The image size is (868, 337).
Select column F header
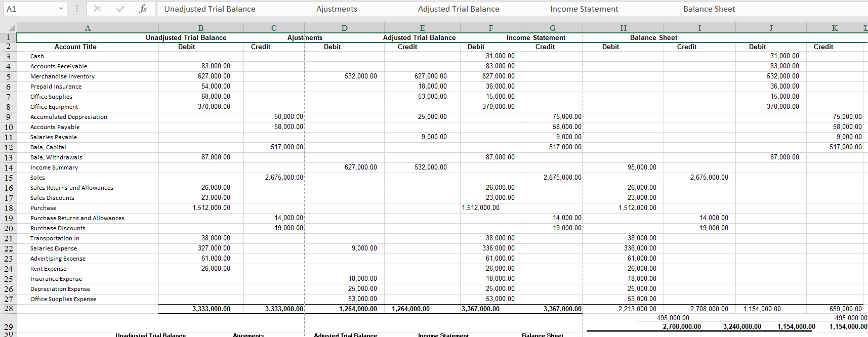(491, 28)
